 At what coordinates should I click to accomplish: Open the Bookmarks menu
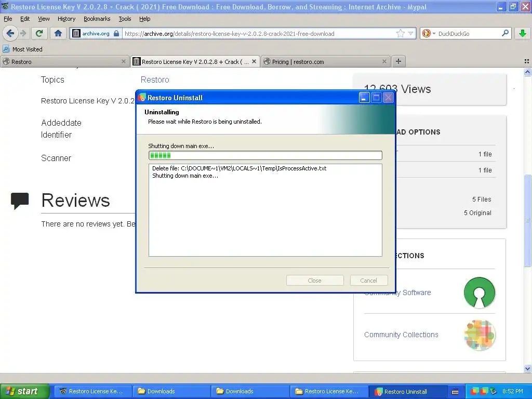pos(97,19)
